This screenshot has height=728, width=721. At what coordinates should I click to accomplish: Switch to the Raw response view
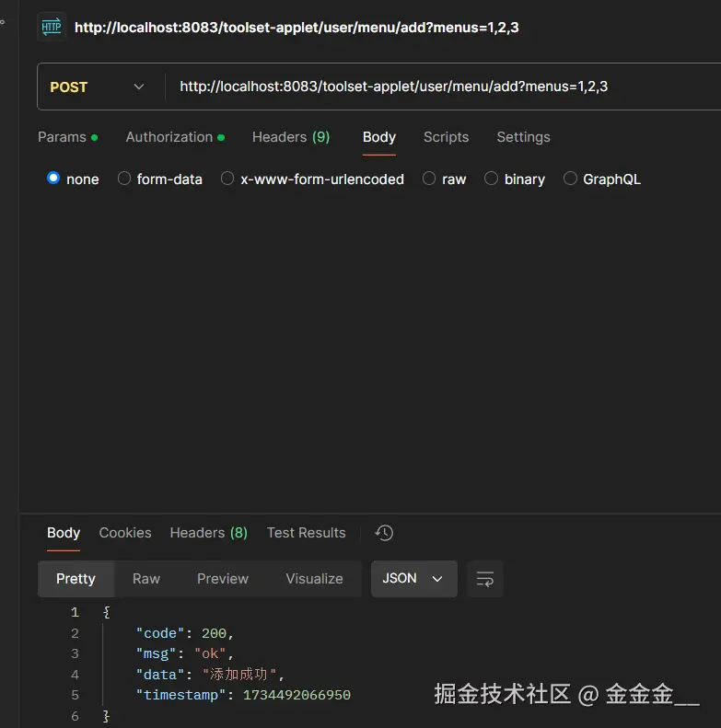pyautogui.click(x=145, y=579)
